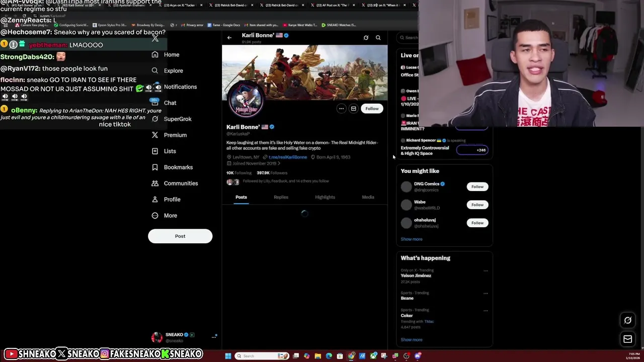View the 397.9K Followers list
Screen dimensions: 644x362
click(272, 173)
